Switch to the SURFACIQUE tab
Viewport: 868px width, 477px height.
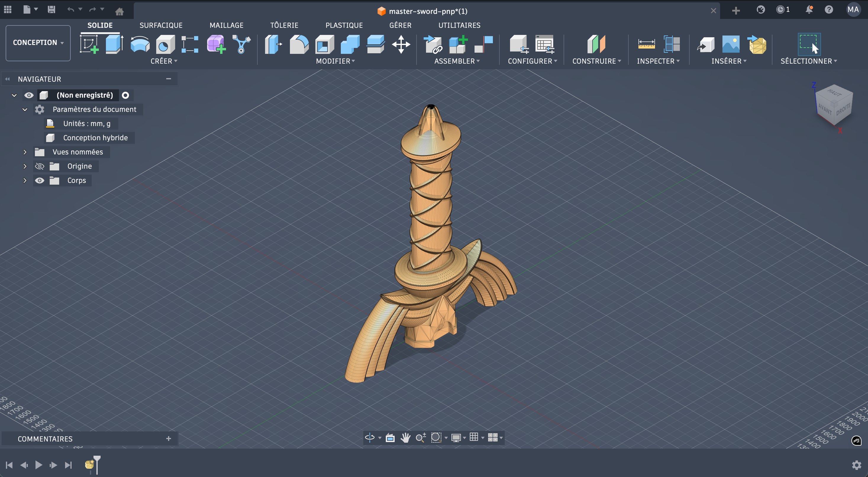point(161,25)
